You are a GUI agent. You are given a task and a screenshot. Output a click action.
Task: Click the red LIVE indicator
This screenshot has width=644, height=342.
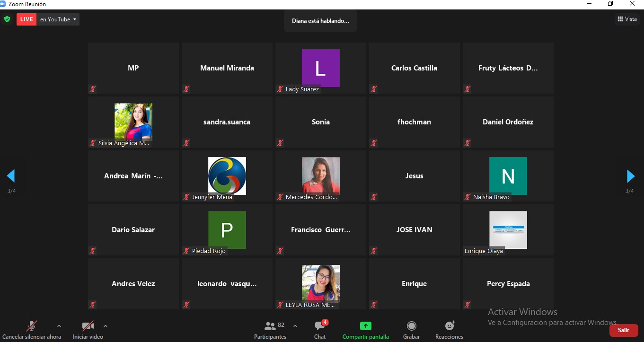pos(26,19)
